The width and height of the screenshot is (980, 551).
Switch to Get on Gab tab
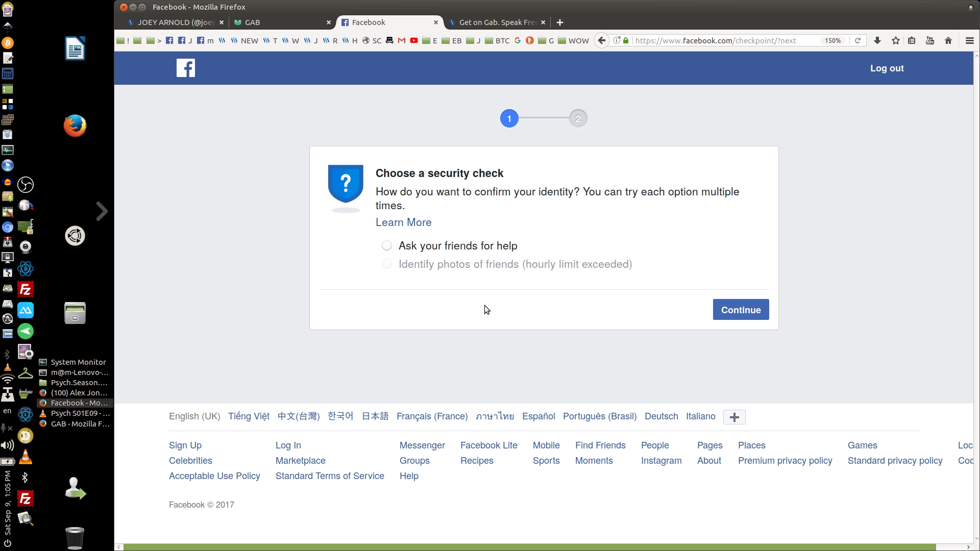[x=498, y=22]
